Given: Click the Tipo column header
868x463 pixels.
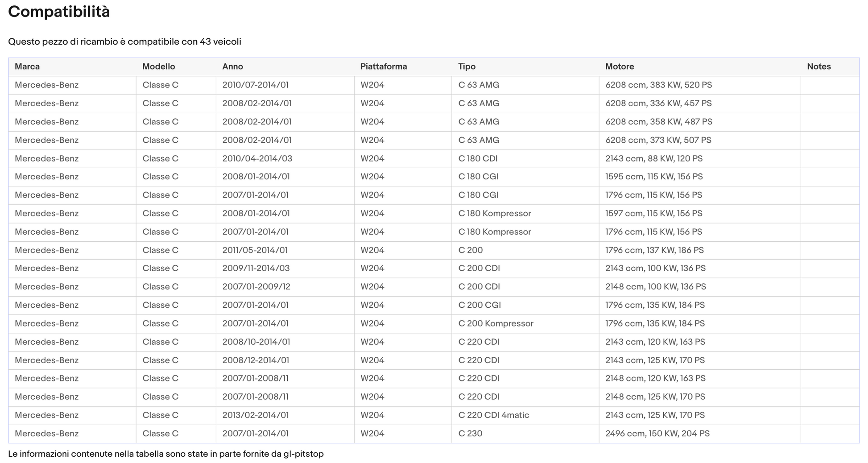Looking at the screenshot, I should point(467,66).
